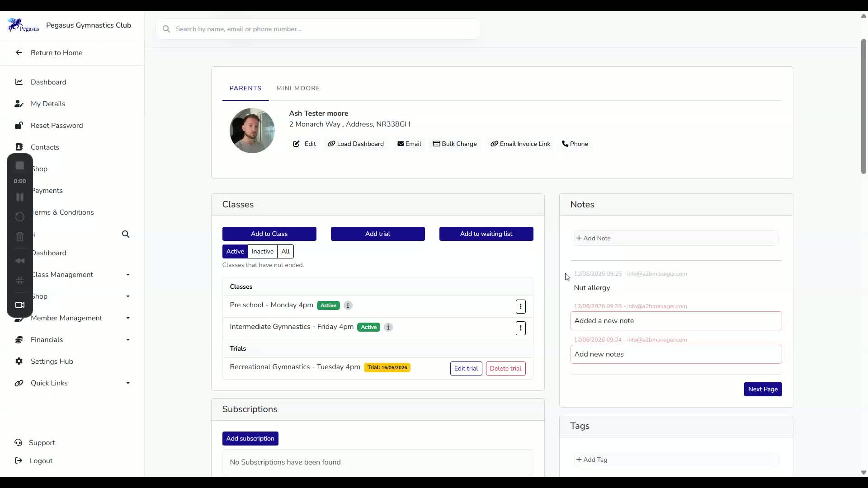Click the Return to Home arrow icon

[19, 52]
